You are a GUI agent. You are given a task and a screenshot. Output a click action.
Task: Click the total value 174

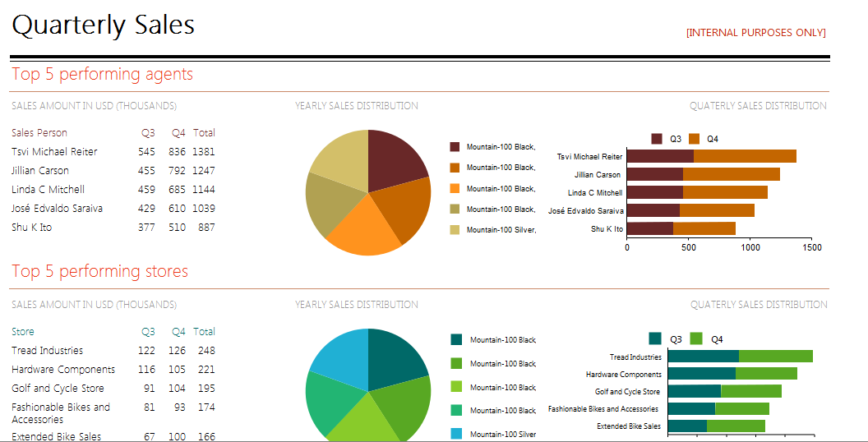[x=206, y=407]
